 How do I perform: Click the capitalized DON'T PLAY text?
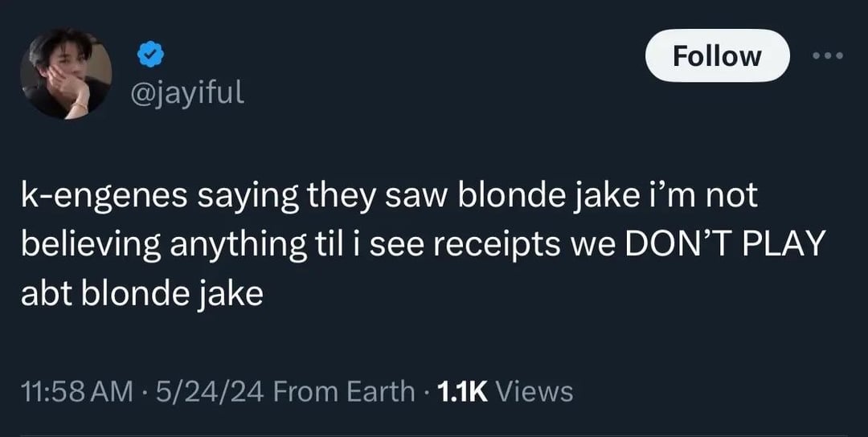click(x=725, y=244)
